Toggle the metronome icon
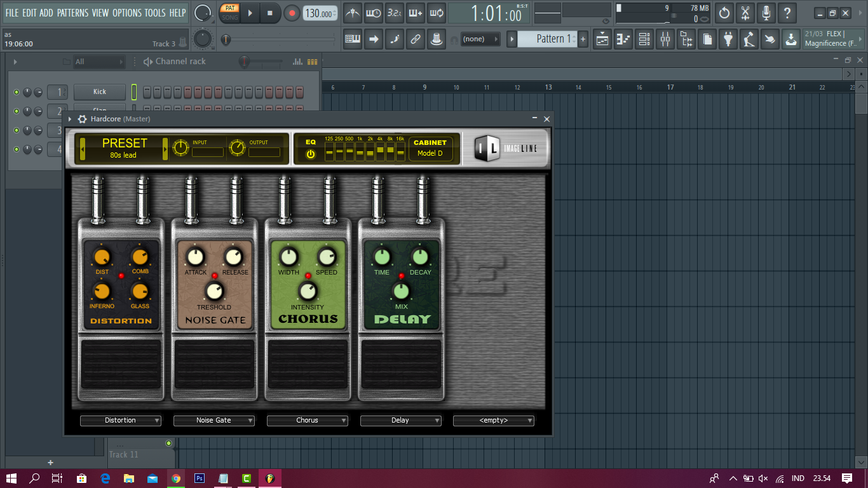 tap(353, 13)
